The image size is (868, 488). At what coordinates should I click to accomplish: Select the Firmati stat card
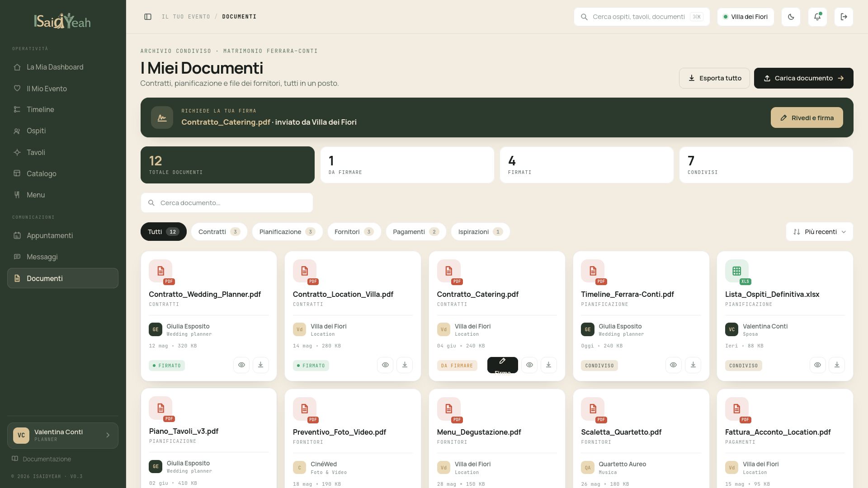[x=587, y=165]
